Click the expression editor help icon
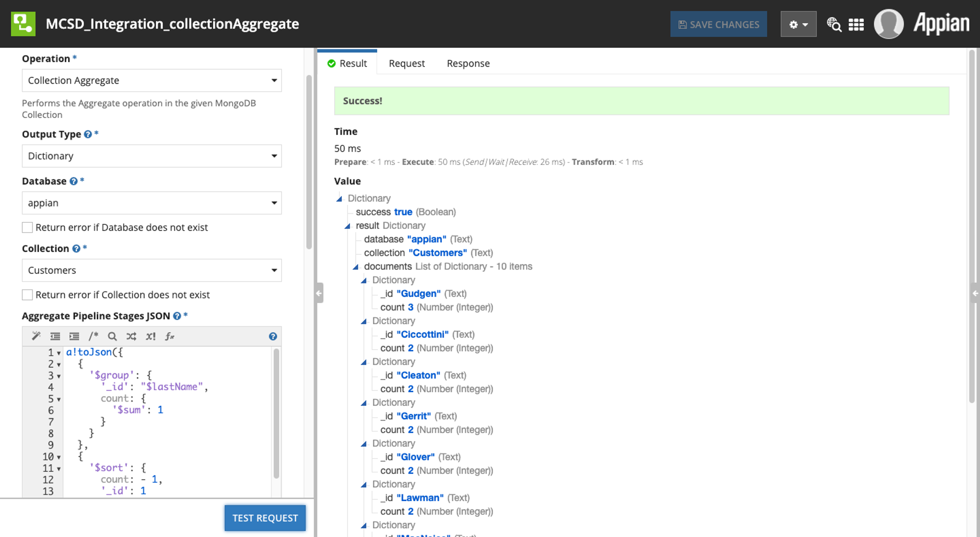This screenshot has width=980, height=537. pyautogui.click(x=273, y=336)
